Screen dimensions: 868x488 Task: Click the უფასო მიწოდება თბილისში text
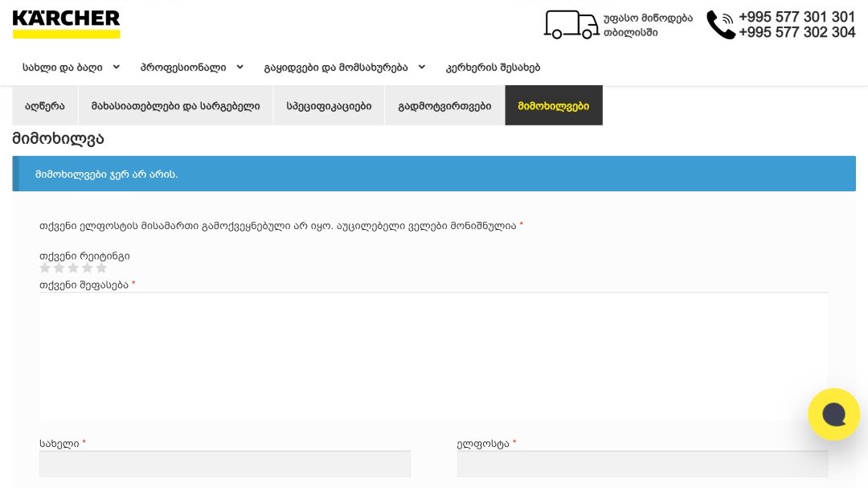(x=648, y=26)
